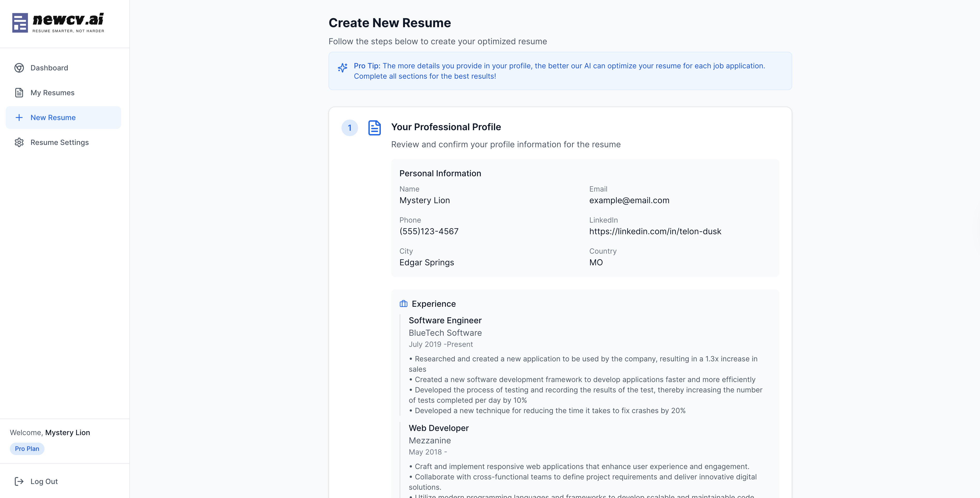This screenshot has width=980, height=498.
Task: Click the Web Developer experience entry
Action: pos(438,428)
